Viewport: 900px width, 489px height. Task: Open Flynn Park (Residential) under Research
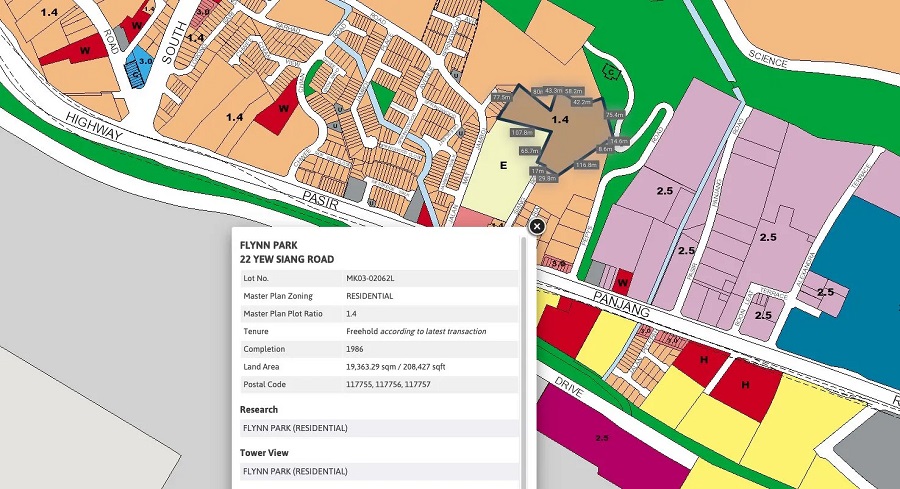pos(295,428)
